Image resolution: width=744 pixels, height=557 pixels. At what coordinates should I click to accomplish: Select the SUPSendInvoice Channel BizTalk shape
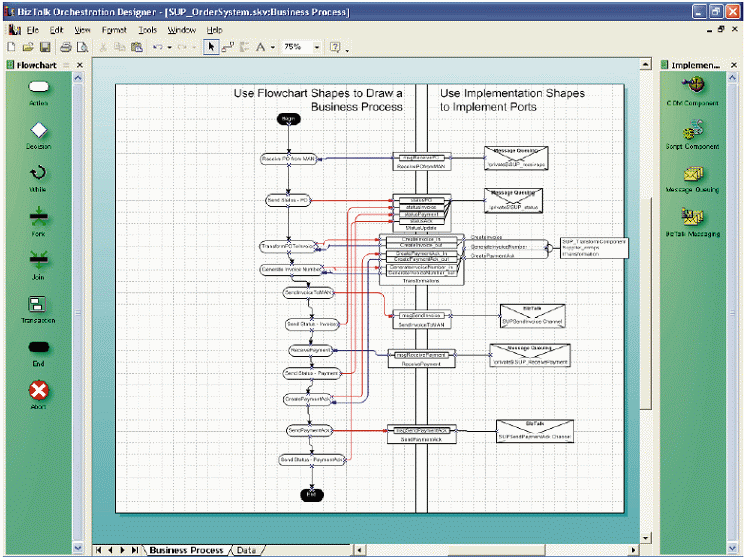532,316
